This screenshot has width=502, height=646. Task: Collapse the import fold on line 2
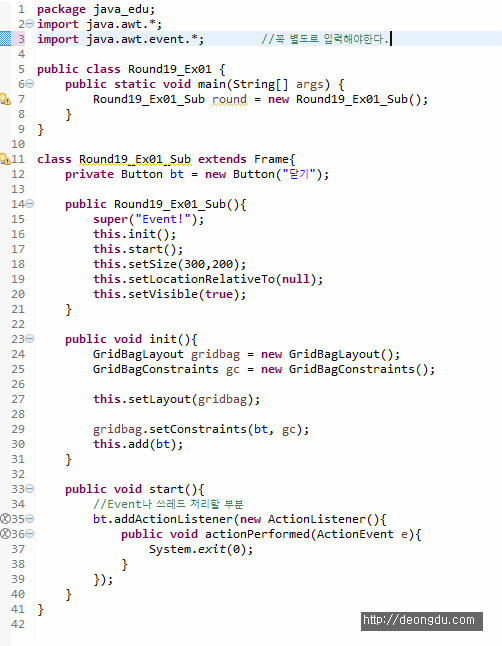click(x=30, y=24)
